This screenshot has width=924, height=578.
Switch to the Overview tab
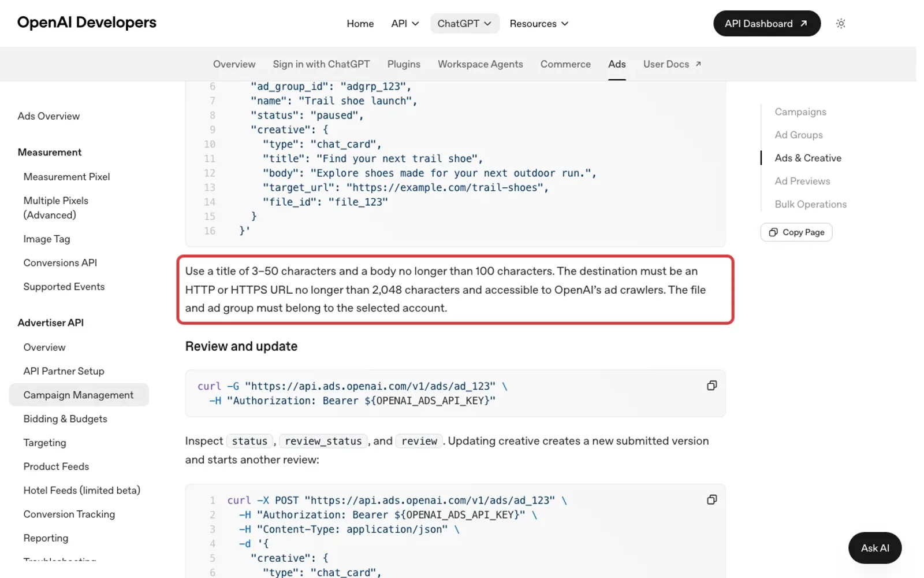click(x=234, y=64)
